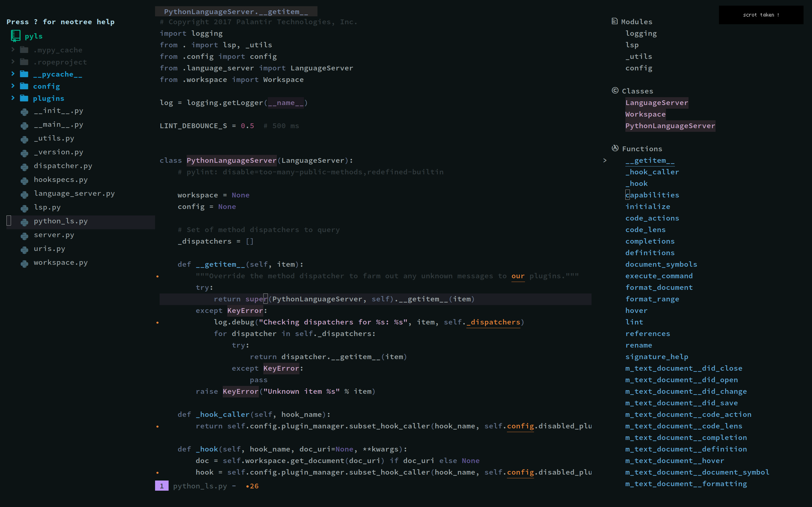Toggle breakpoint at line 1 indicator
The width and height of the screenshot is (812, 507).
[x=162, y=485]
